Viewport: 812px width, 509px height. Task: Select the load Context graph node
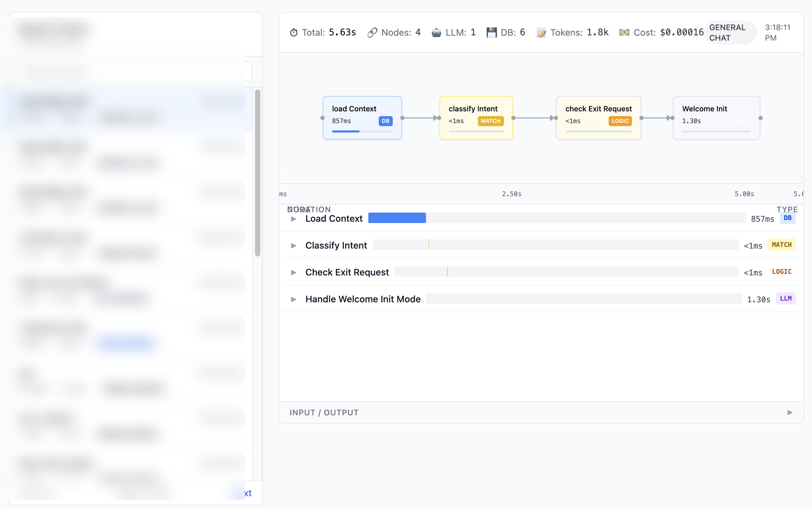click(x=362, y=118)
